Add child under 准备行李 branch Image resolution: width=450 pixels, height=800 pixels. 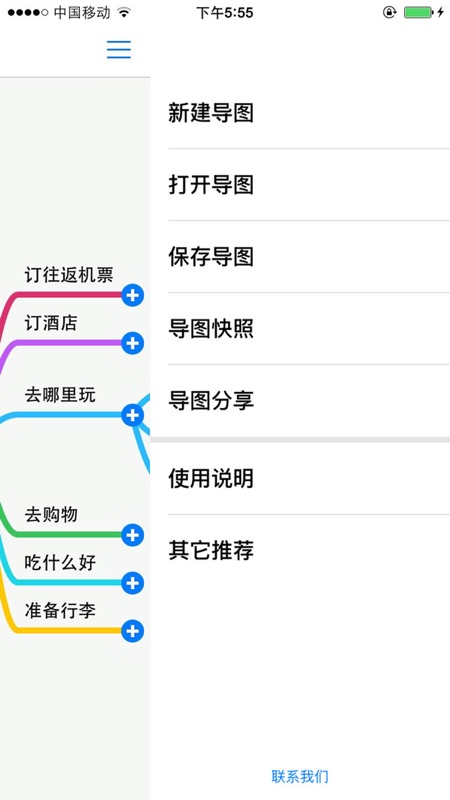coord(133,631)
